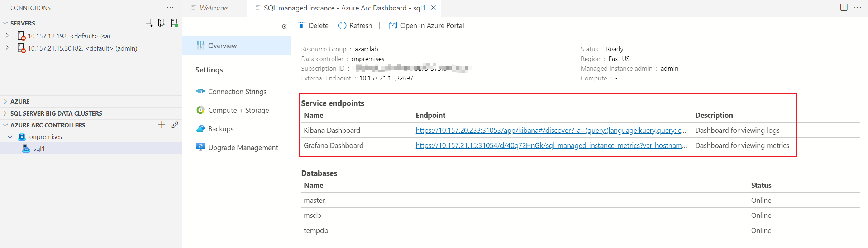
Task: Click Data controller value 'onpremises'
Action: 368,59
